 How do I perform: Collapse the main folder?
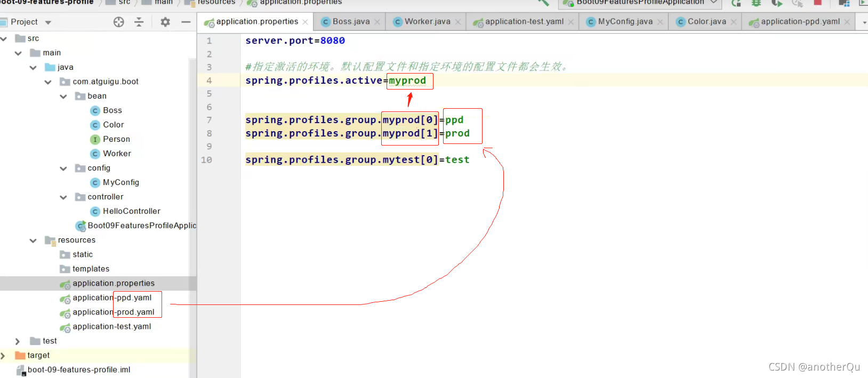tap(19, 53)
